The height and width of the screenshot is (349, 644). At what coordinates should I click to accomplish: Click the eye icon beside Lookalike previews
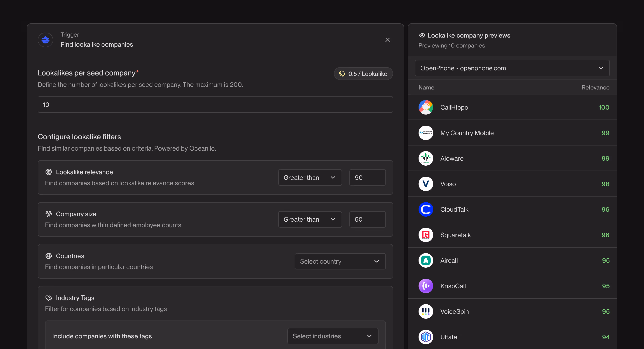click(x=422, y=35)
